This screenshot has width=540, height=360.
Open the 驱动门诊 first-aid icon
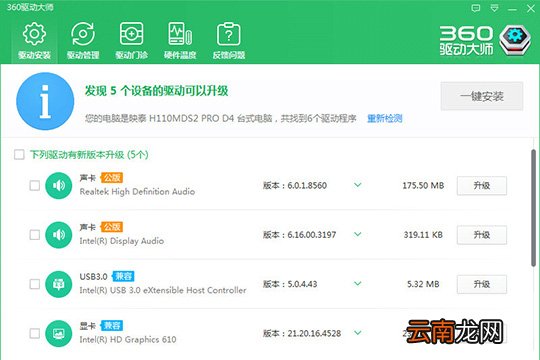[131, 34]
